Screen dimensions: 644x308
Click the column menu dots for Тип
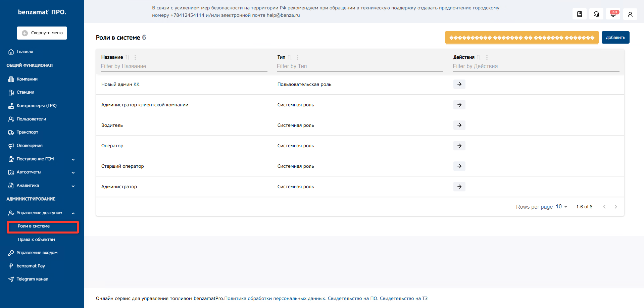298,57
